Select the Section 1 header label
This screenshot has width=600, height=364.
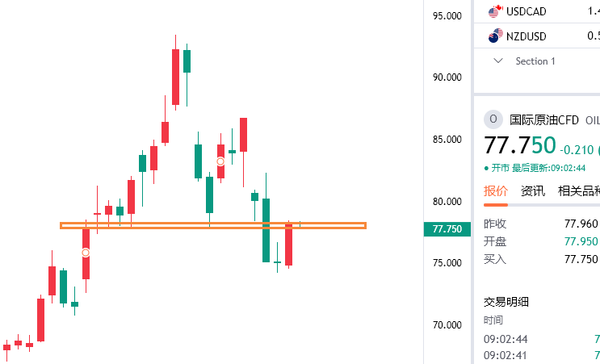535,61
